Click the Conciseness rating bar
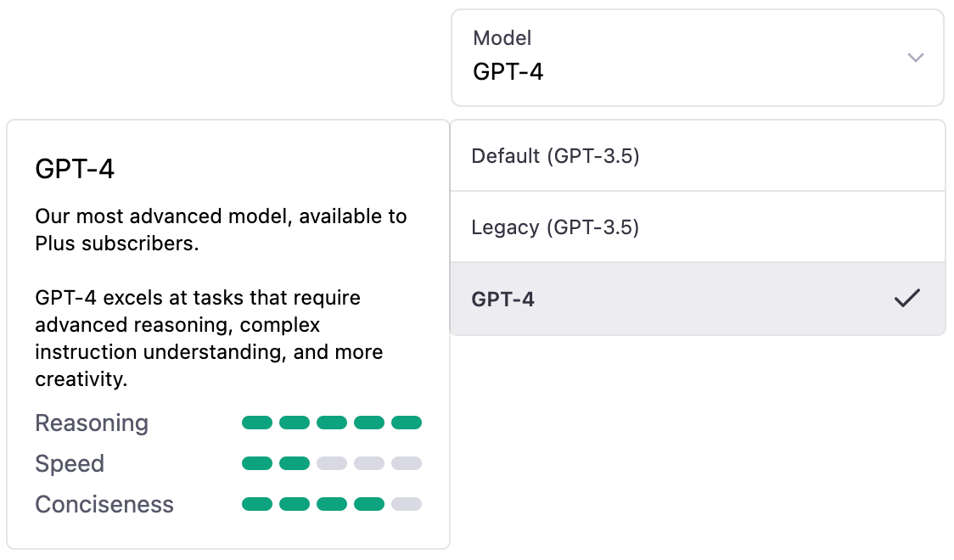This screenshot has height=560, width=954. click(332, 504)
